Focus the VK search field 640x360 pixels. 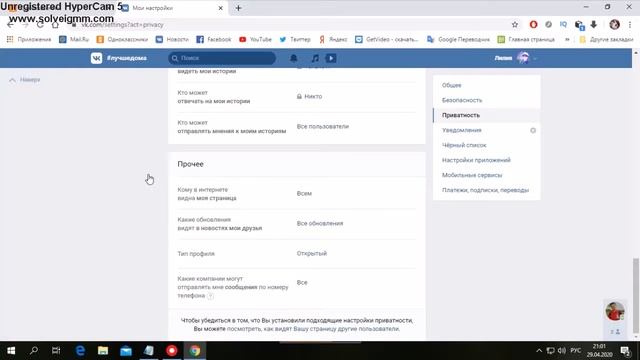click(x=222, y=58)
